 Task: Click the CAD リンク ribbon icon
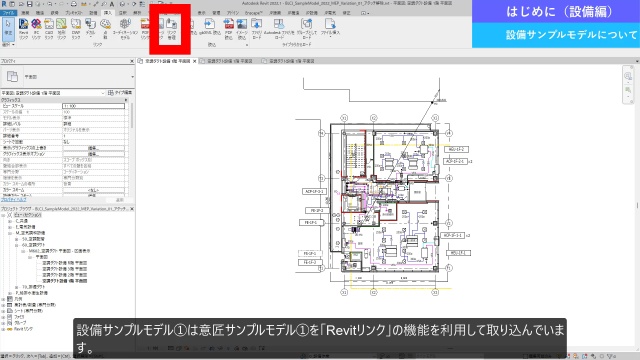click(49, 29)
